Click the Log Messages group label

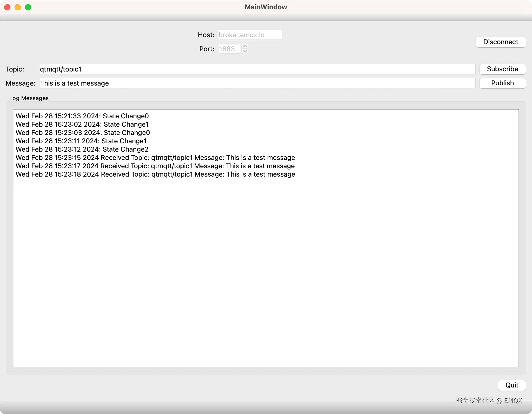[x=29, y=98]
